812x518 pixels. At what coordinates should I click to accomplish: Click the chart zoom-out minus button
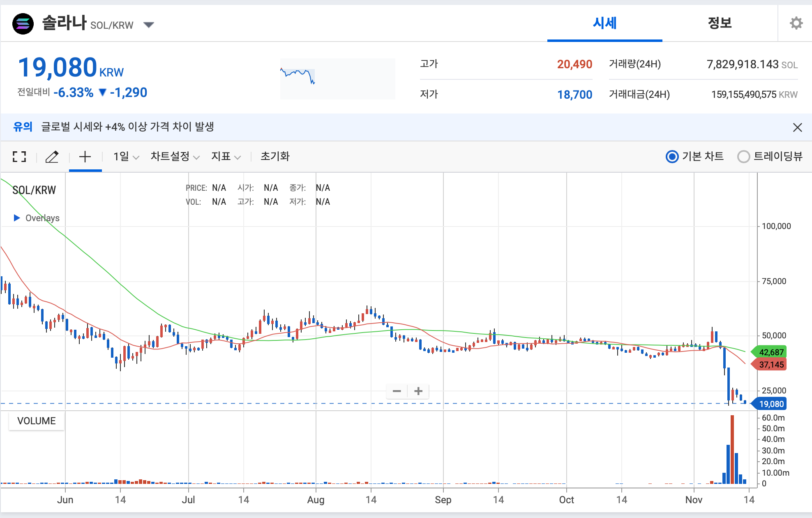coord(397,391)
